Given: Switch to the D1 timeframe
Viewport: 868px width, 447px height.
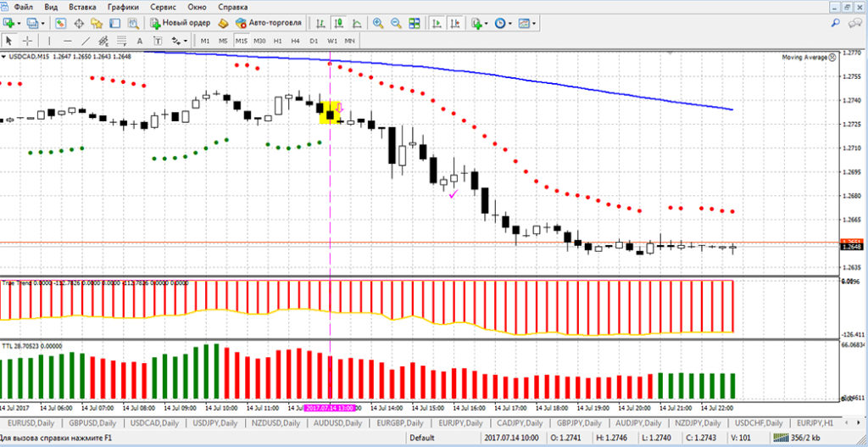Looking at the screenshot, I should click(314, 41).
